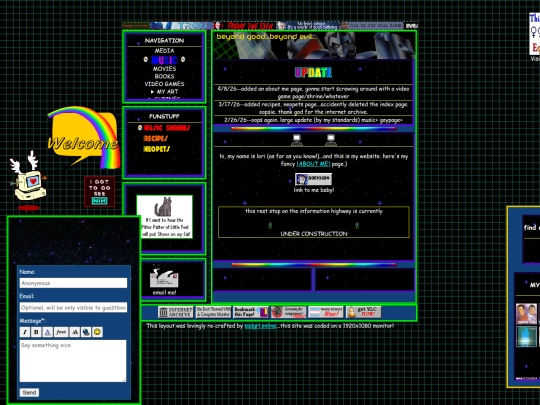
Task: Click the Send guestbook button
Action: (x=29, y=393)
